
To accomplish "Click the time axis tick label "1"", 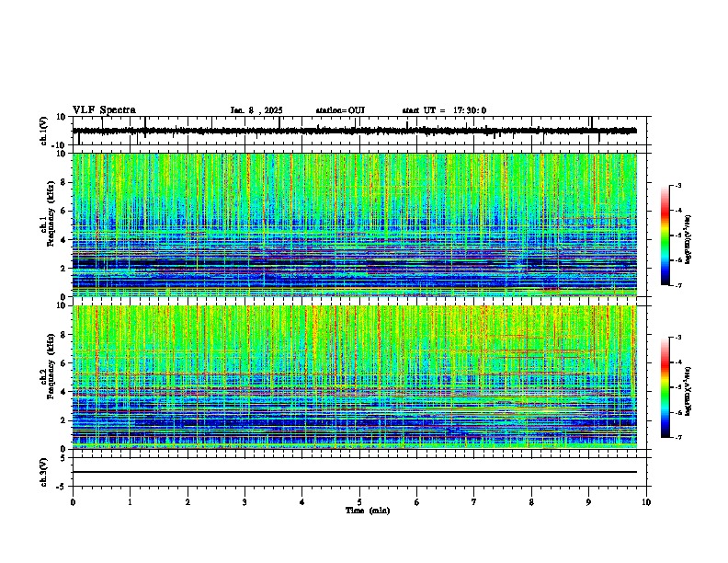I will coord(130,502).
